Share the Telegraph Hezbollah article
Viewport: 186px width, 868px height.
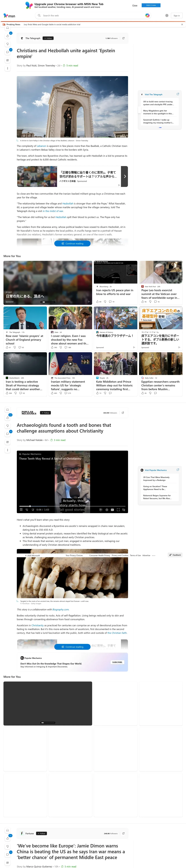pos(7,60)
